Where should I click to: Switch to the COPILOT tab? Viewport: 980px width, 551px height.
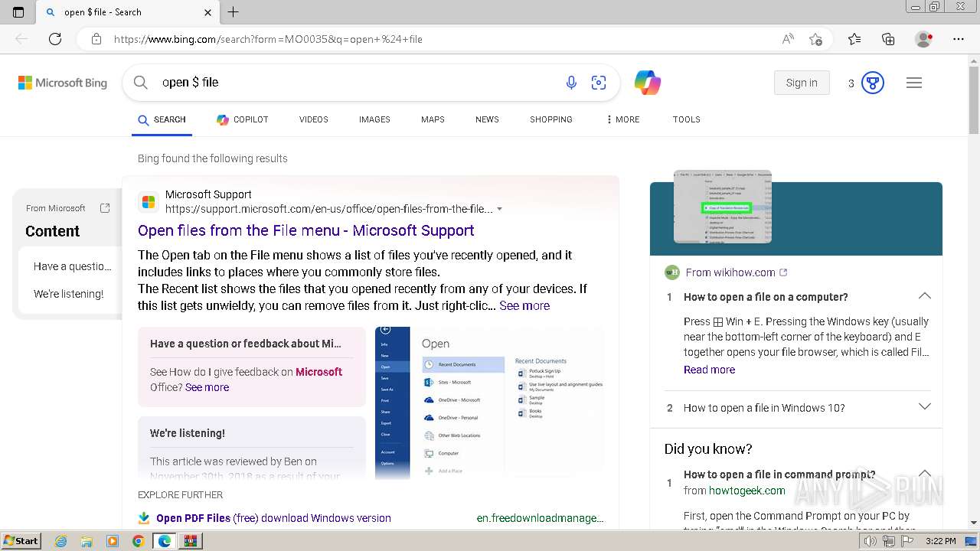click(x=242, y=120)
